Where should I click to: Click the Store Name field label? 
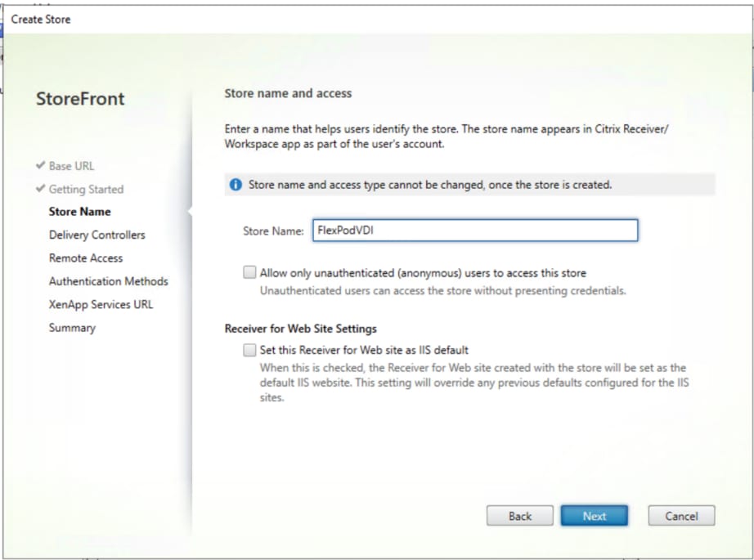(x=273, y=231)
